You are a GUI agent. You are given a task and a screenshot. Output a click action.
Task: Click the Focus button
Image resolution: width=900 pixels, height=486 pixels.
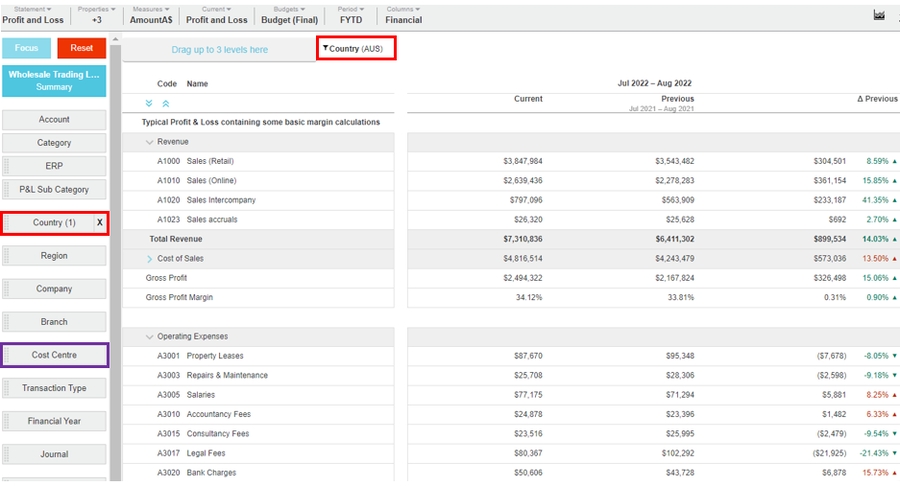pyautogui.click(x=26, y=48)
